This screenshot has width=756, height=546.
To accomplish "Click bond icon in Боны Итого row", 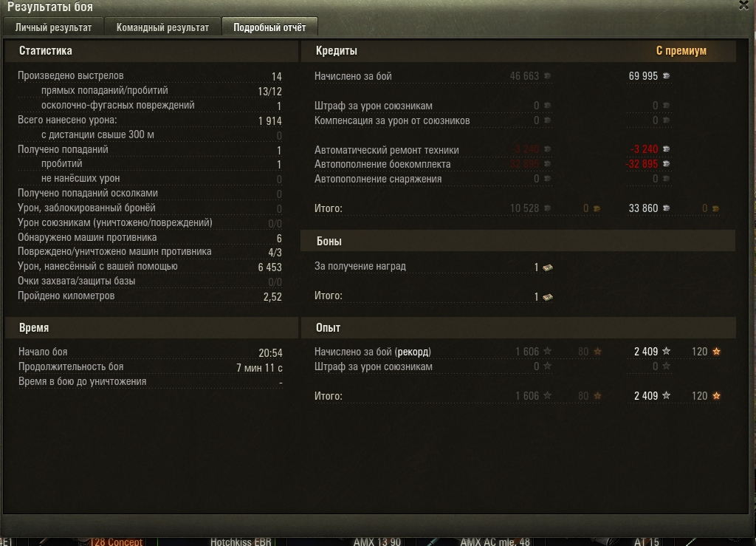I will pyautogui.click(x=548, y=297).
